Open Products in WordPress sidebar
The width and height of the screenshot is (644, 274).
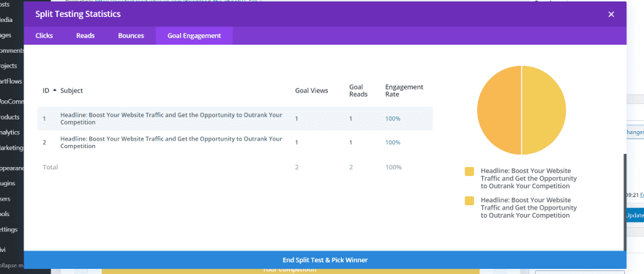point(10,116)
